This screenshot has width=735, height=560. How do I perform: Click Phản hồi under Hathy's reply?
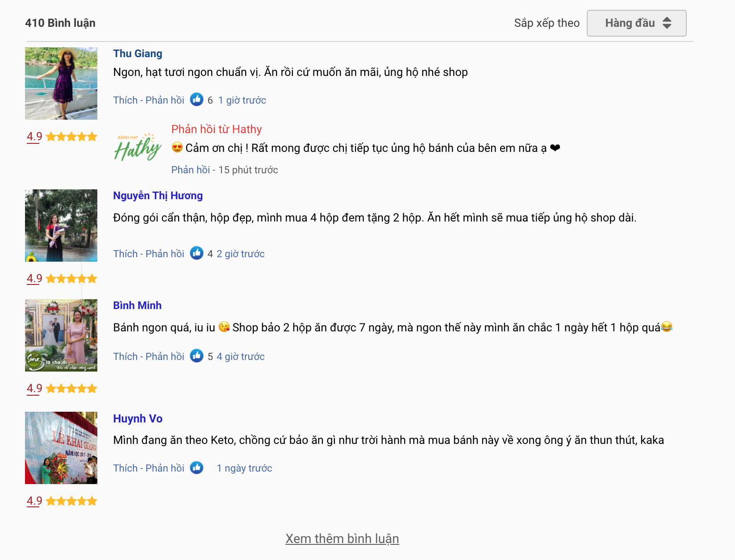coord(191,170)
